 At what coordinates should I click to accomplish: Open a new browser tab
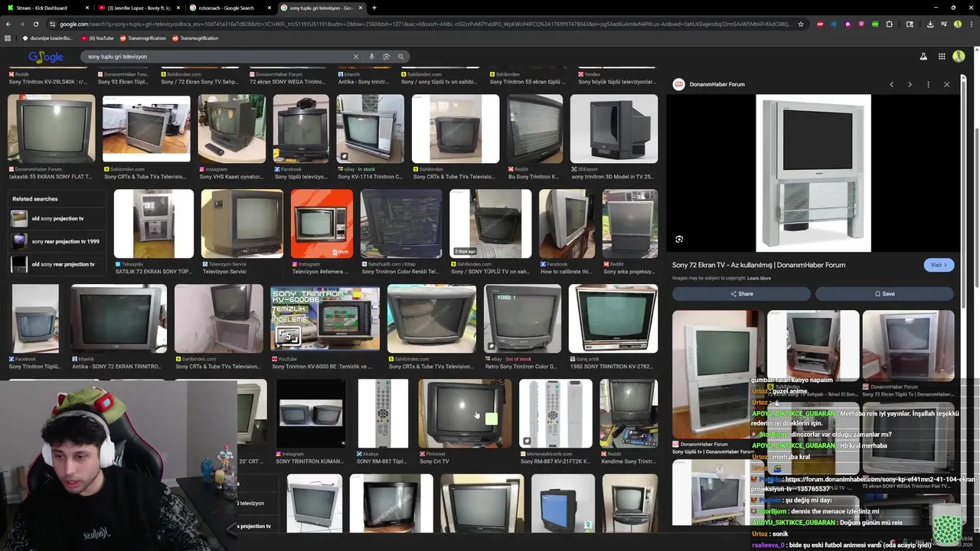[x=374, y=8]
